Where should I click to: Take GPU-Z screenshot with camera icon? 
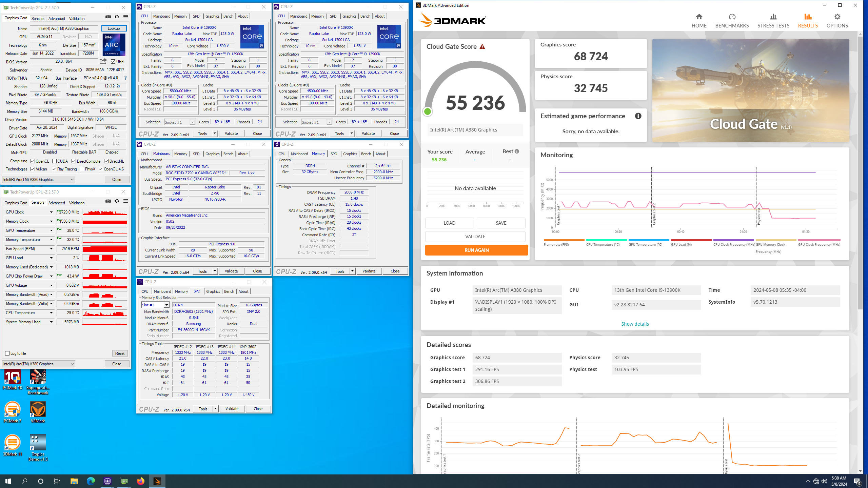point(108,17)
